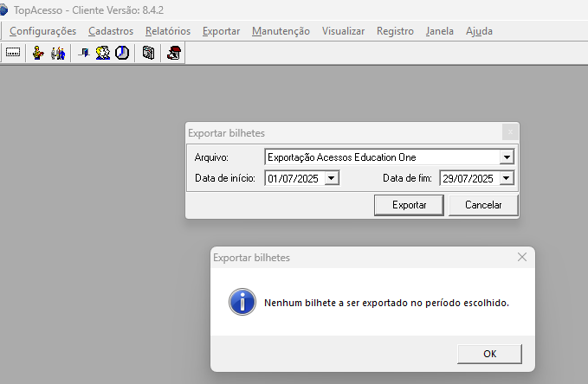Open the Janela menu

coord(440,31)
